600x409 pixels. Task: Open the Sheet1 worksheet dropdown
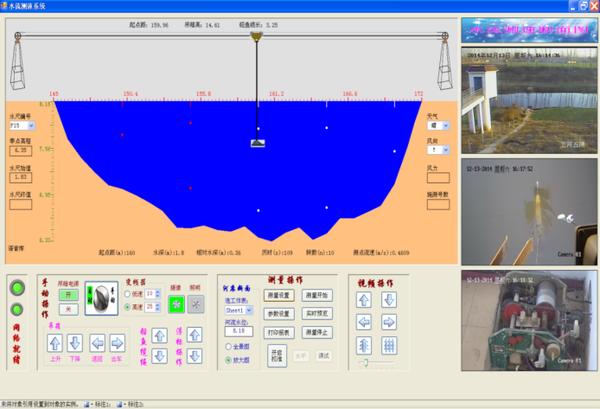pyautogui.click(x=249, y=310)
